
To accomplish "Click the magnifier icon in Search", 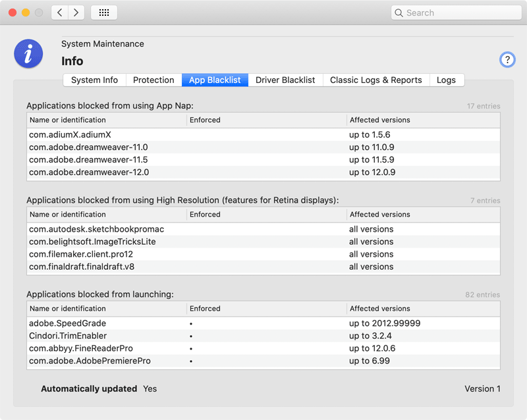I will (399, 13).
